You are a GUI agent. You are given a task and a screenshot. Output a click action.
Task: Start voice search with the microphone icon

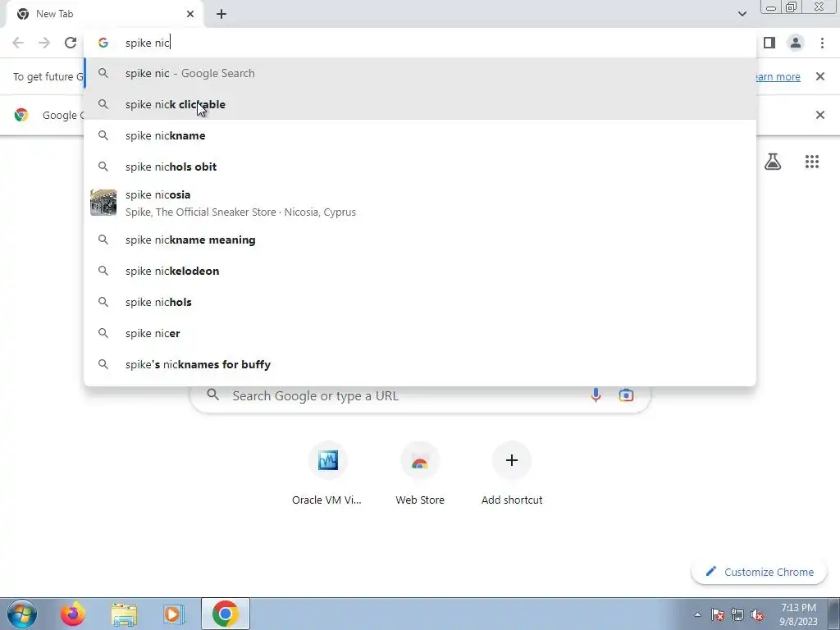click(x=596, y=395)
